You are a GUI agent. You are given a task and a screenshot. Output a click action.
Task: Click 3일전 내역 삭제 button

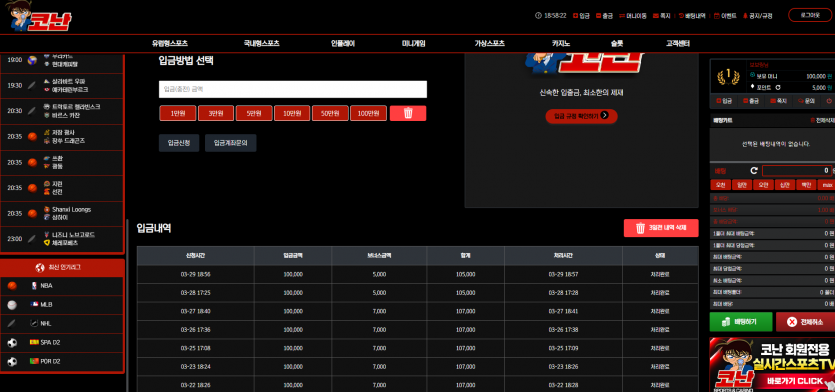click(x=661, y=228)
